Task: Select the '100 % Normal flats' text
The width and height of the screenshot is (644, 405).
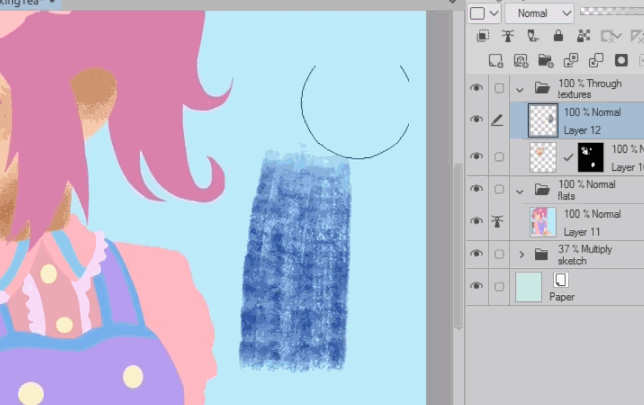Action: (x=586, y=190)
